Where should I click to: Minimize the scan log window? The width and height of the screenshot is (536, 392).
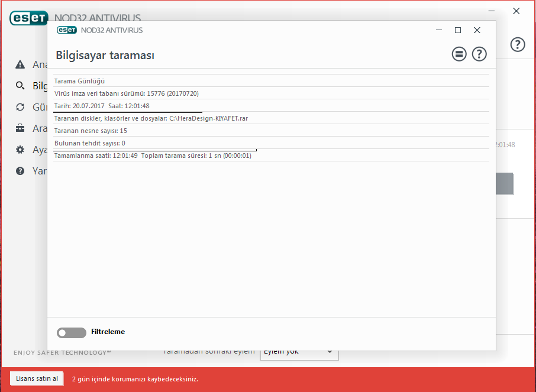pyautogui.click(x=439, y=30)
